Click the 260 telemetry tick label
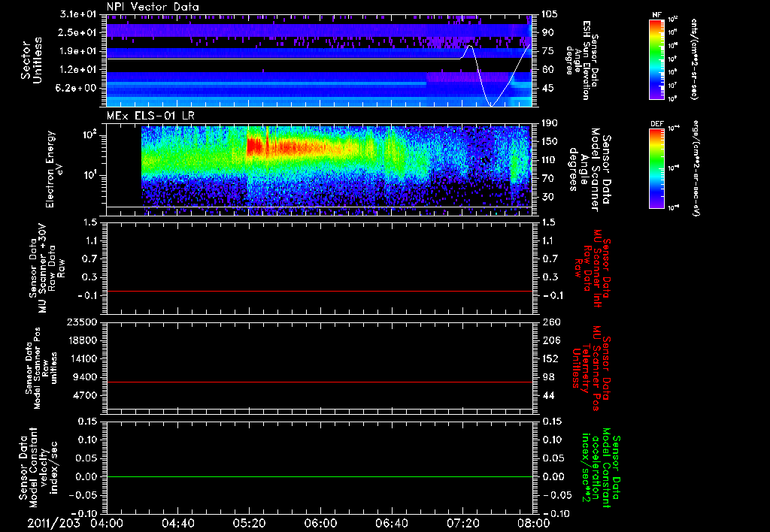Image resolution: width=770 pixels, height=532 pixels. tap(550, 322)
